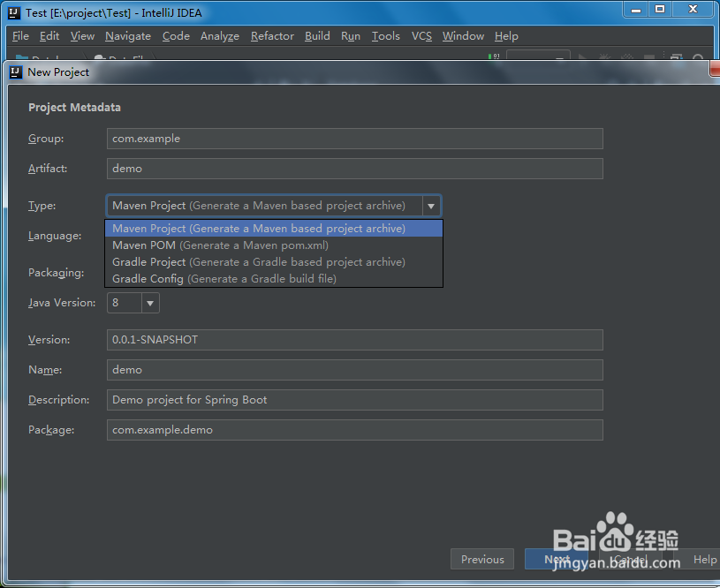720x588 pixels.
Task: Maximize the IntelliJ IDEA window
Action: point(660,10)
